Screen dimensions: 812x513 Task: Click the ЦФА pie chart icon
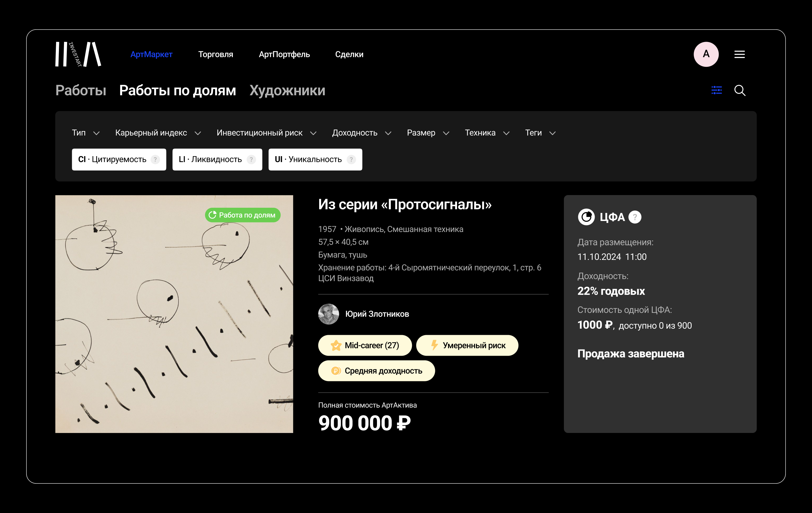pos(586,217)
